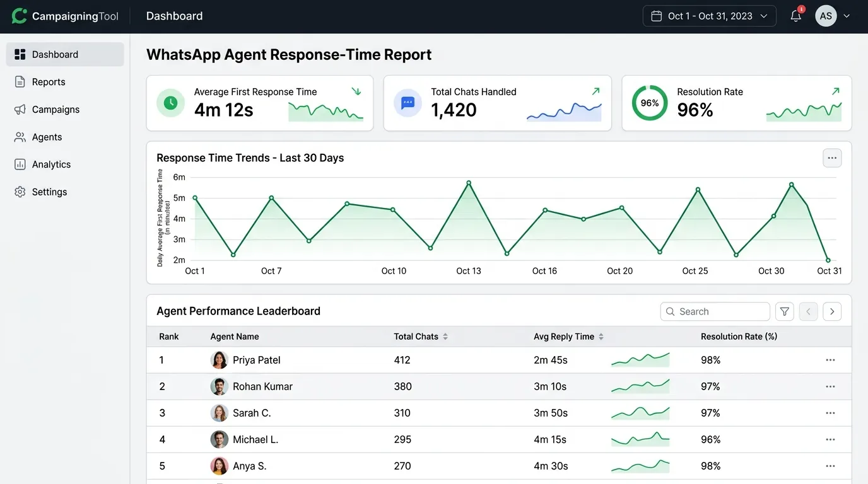Viewport: 868px width, 484px height.
Task: Open the Oct 1 - Oct 31, 2023 date dropdown
Action: coord(709,16)
